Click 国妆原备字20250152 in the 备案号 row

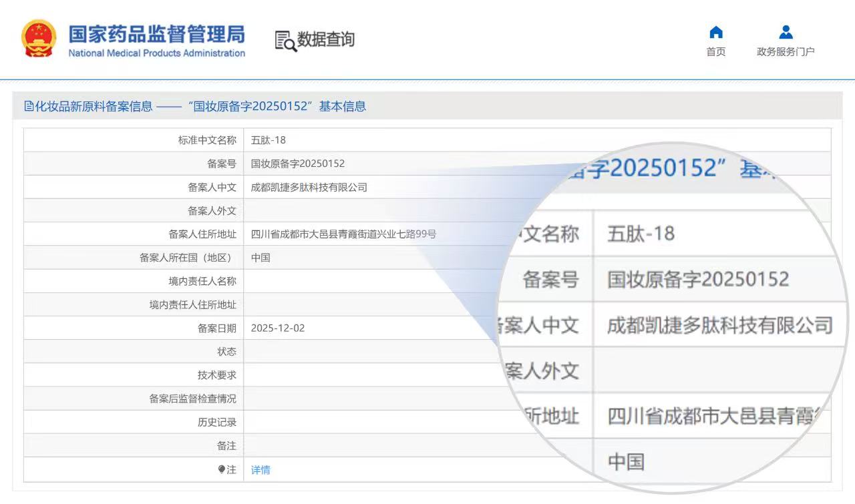(298, 164)
